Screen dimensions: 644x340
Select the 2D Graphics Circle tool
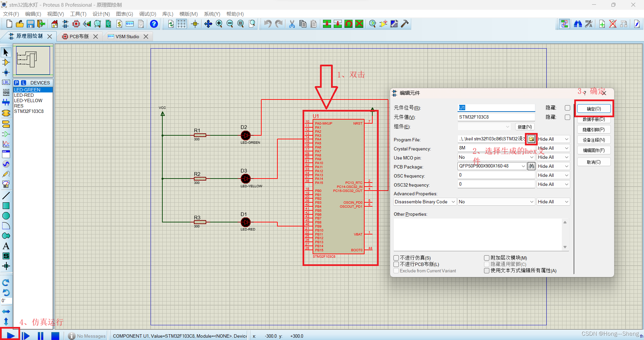(6, 216)
